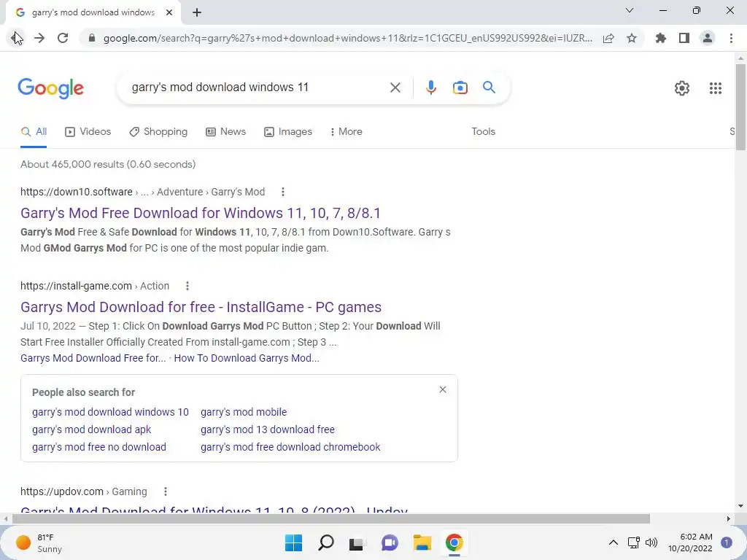Open volume tray icon
Viewport: 747px width, 560px height.
pyautogui.click(x=651, y=542)
